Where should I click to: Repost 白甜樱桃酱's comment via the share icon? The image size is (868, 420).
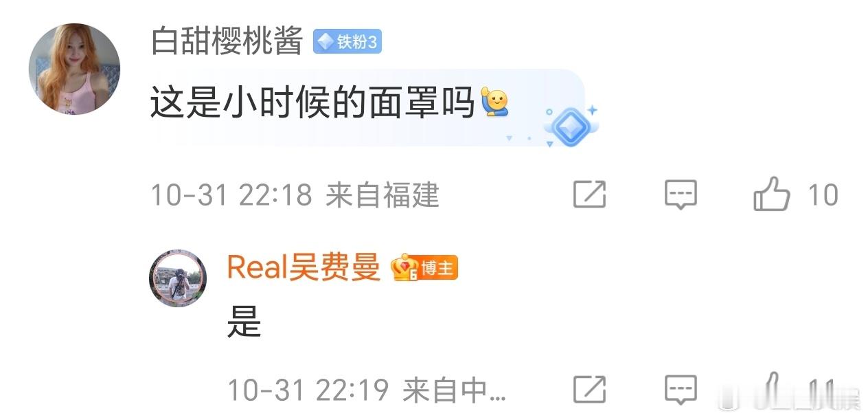pyautogui.click(x=590, y=195)
